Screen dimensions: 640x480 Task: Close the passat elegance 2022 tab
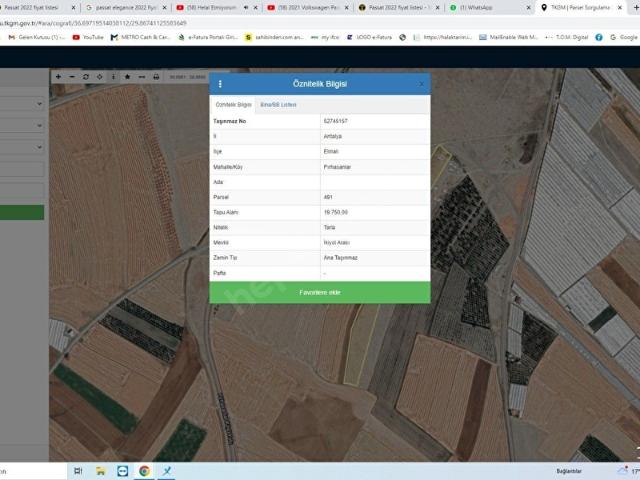(164, 7)
